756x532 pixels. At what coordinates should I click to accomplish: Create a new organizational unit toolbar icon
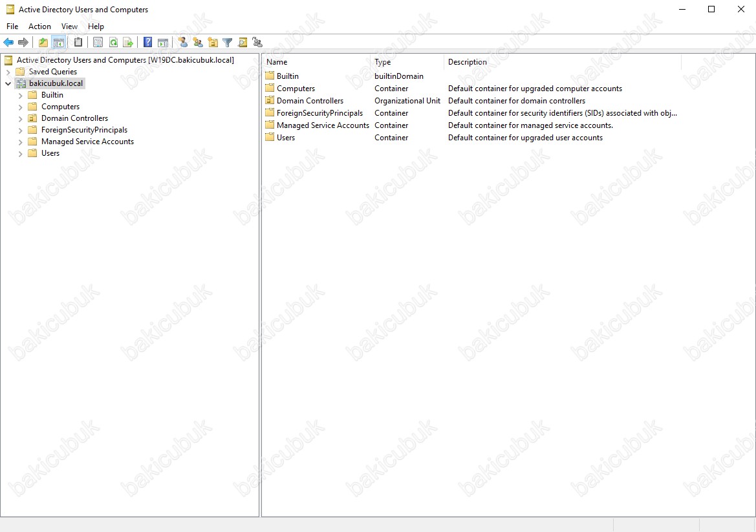[213, 43]
